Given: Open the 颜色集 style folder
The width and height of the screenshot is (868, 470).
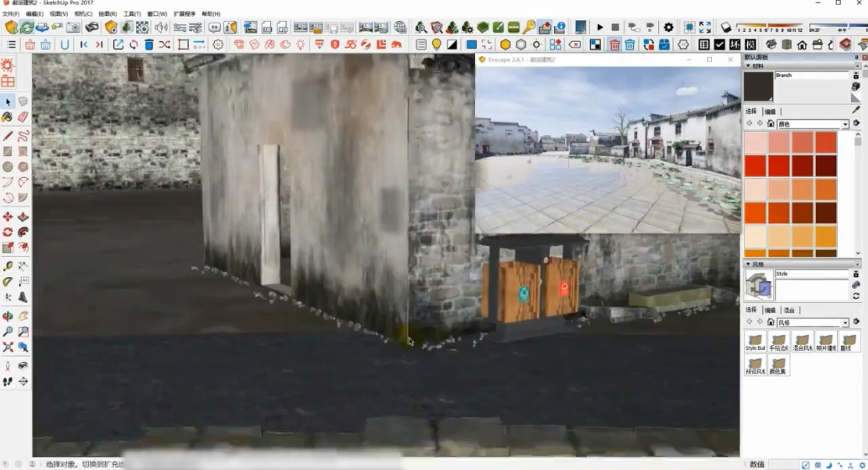Looking at the screenshot, I should [778, 365].
